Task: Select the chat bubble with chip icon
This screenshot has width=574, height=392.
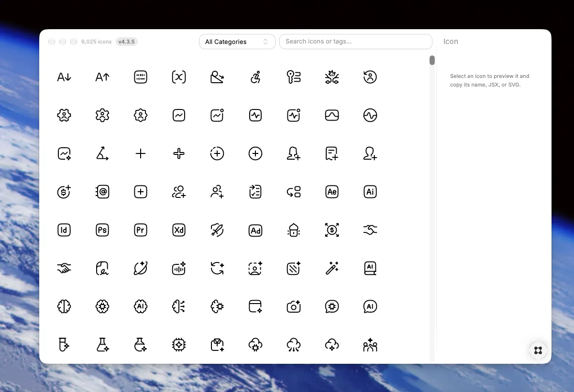Action: [332, 306]
